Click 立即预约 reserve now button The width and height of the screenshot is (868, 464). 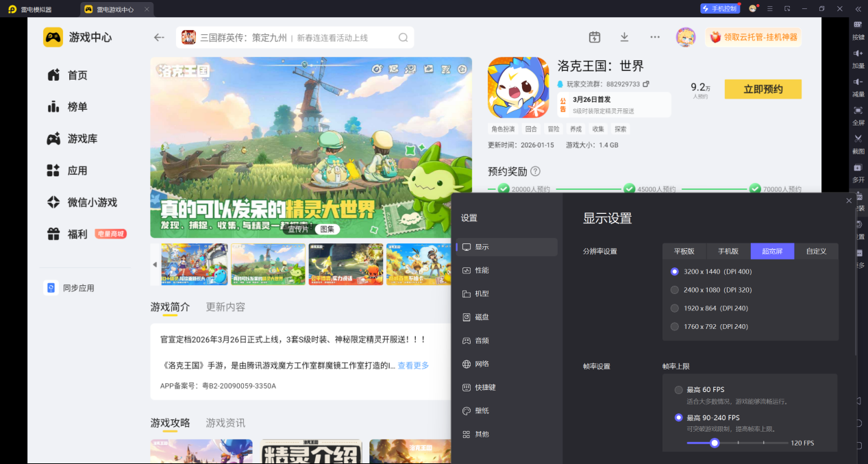[x=762, y=89]
